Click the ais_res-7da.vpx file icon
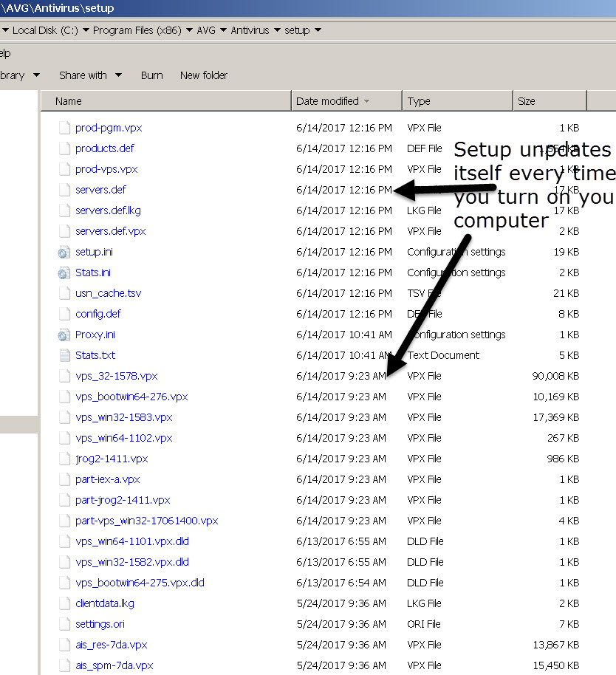The height and width of the screenshot is (675, 616). (64, 645)
